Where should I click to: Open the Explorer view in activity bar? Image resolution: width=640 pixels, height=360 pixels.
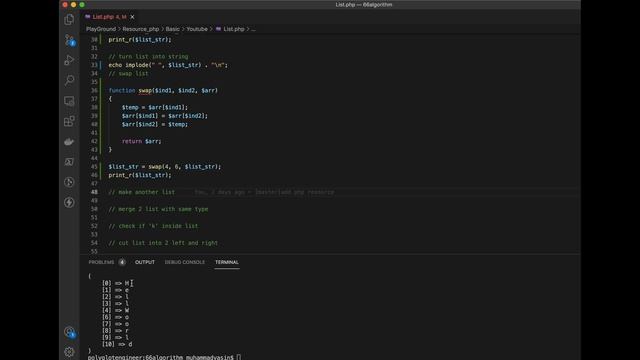[69, 19]
